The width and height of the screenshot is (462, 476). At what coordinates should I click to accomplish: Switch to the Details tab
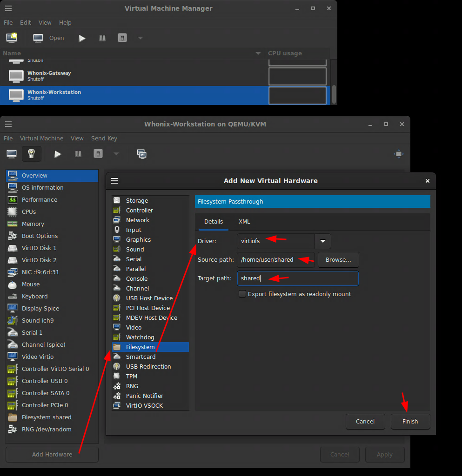tap(214, 222)
